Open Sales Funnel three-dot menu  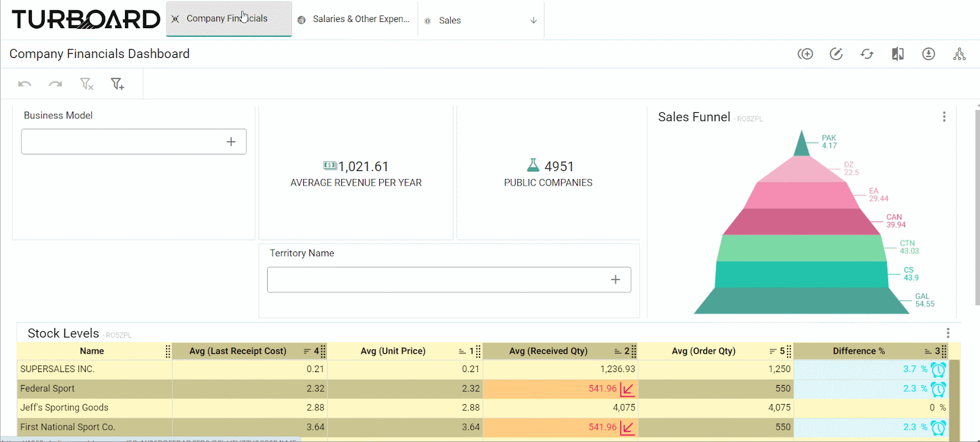point(944,116)
